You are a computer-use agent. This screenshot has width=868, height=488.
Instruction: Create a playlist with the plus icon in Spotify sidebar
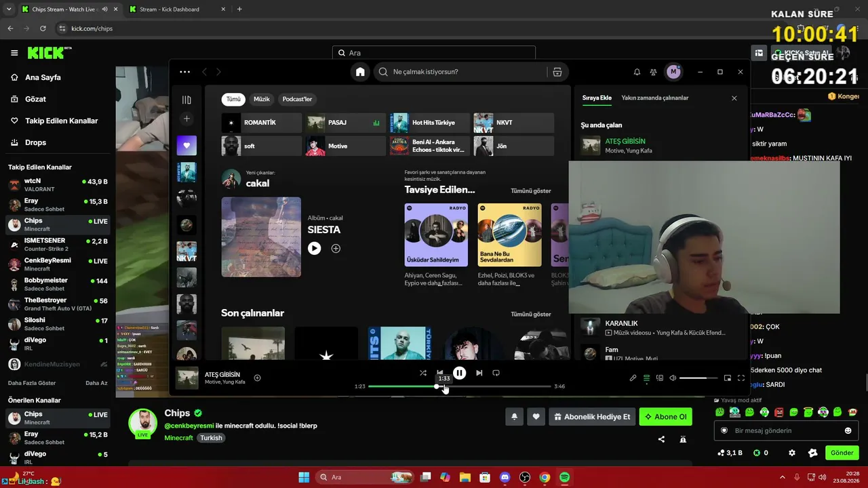[186, 119]
